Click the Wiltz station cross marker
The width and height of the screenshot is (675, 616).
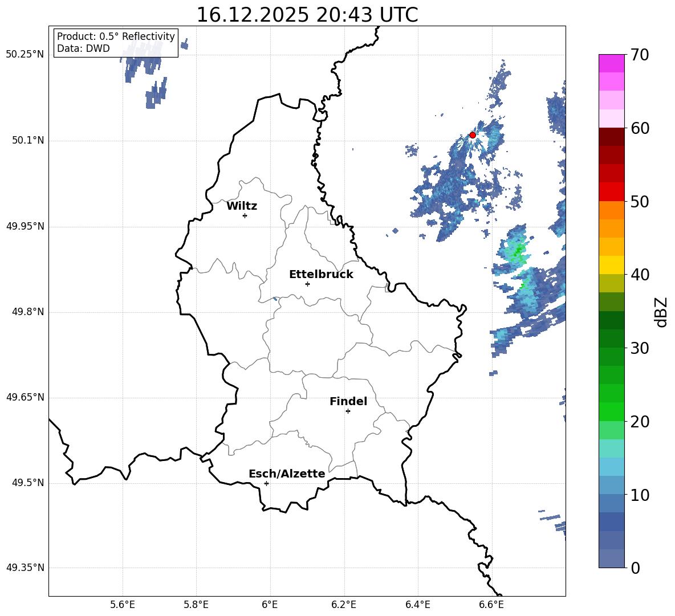coord(245,215)
